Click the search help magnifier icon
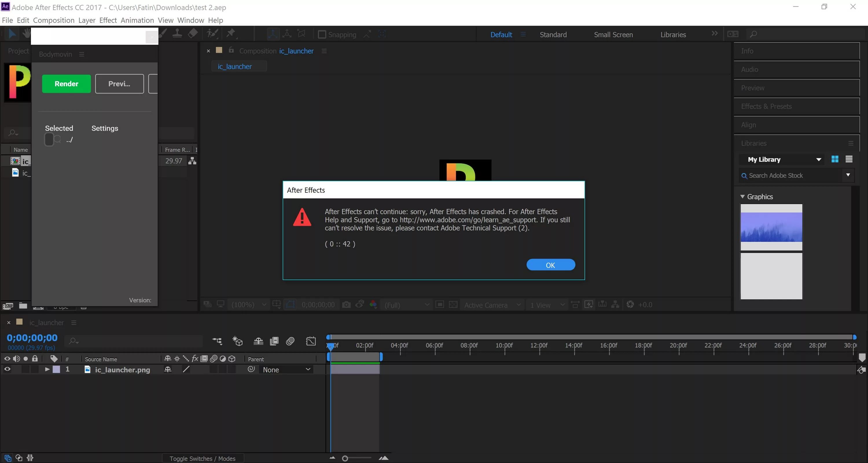 click(x=753, y=34)
